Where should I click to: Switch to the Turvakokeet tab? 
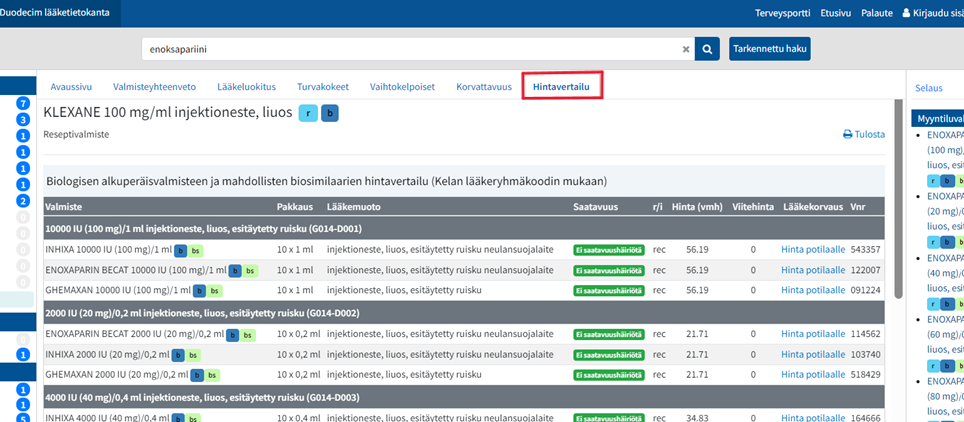(323, 87)
